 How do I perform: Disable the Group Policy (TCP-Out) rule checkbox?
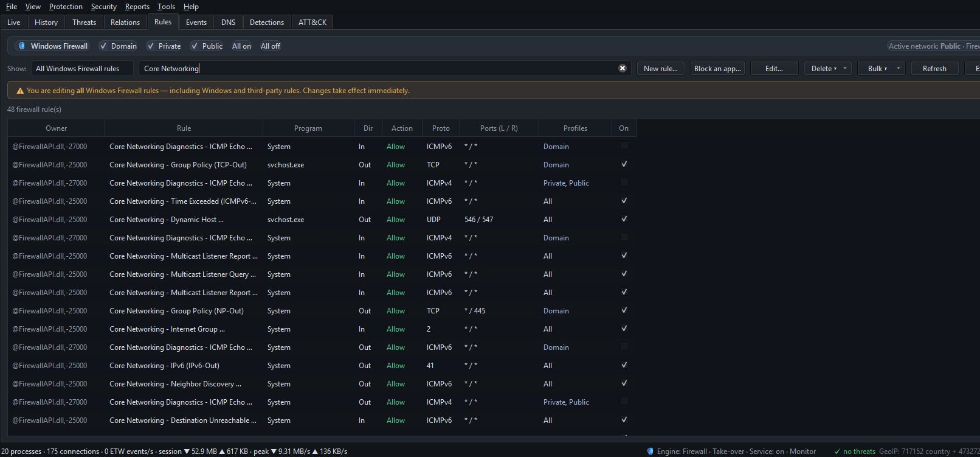coord(624,164)
